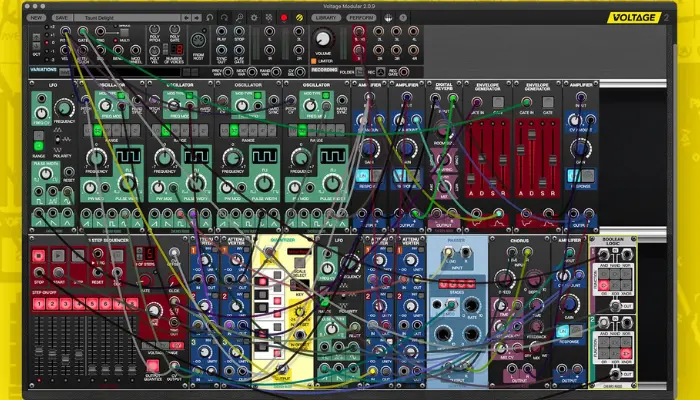Image resolution: width=700 pixels, height=400 pixels.
Task: Click the Step Sequencer RATE knob
Action: (146, 281)
